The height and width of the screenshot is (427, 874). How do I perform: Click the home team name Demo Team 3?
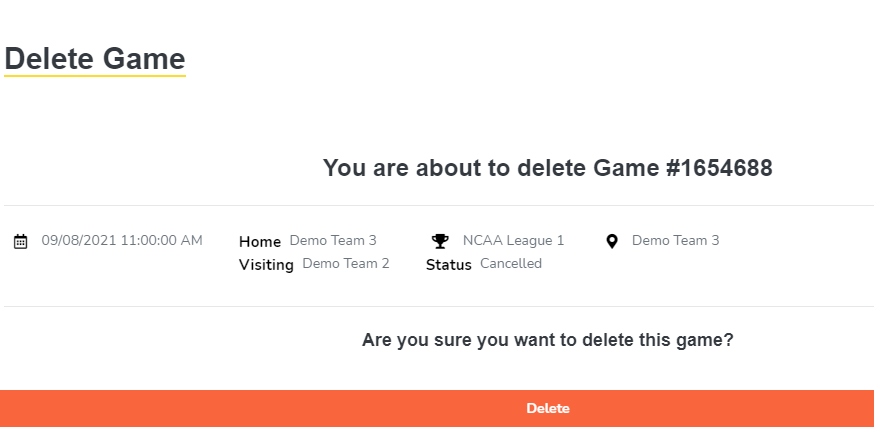click(333, 240)
